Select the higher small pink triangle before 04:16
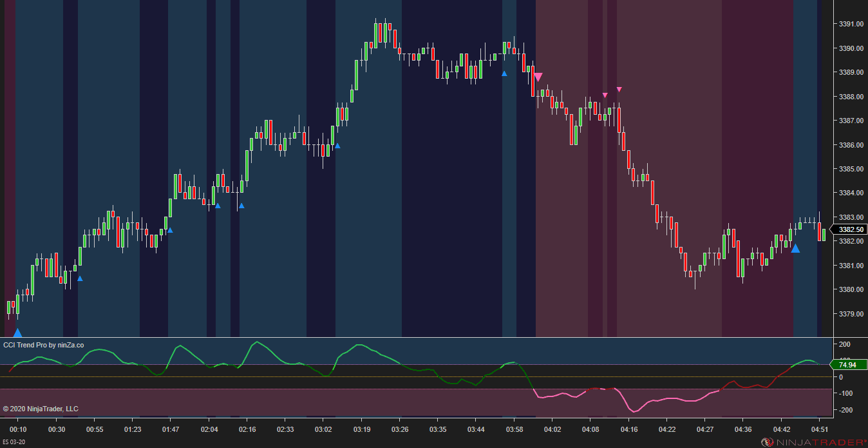868x448 pixels. pyautogui.click(x=619, y=89)
